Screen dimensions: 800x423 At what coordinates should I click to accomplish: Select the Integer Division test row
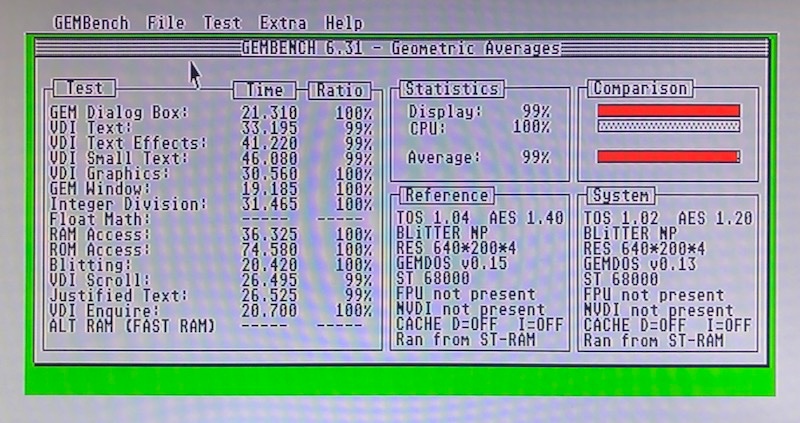[x=211, y=204]
